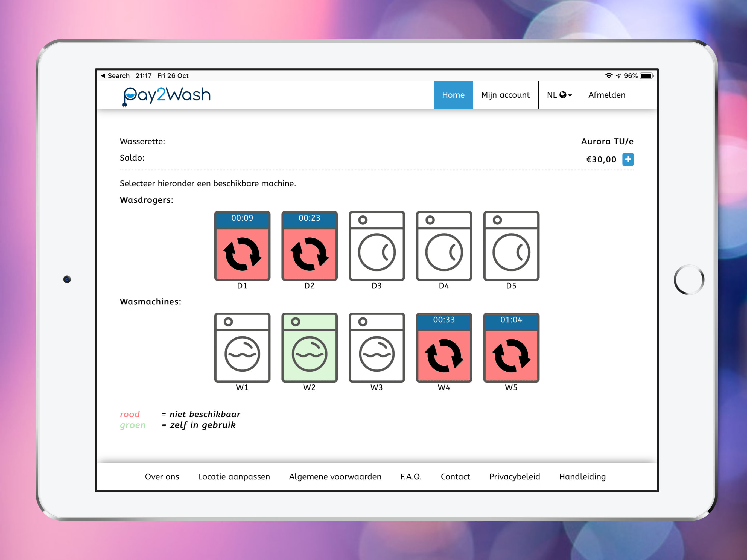Click the location arrow icon in status bar
The height and width of the screenshot is (560, 747).
coord(618,76)
